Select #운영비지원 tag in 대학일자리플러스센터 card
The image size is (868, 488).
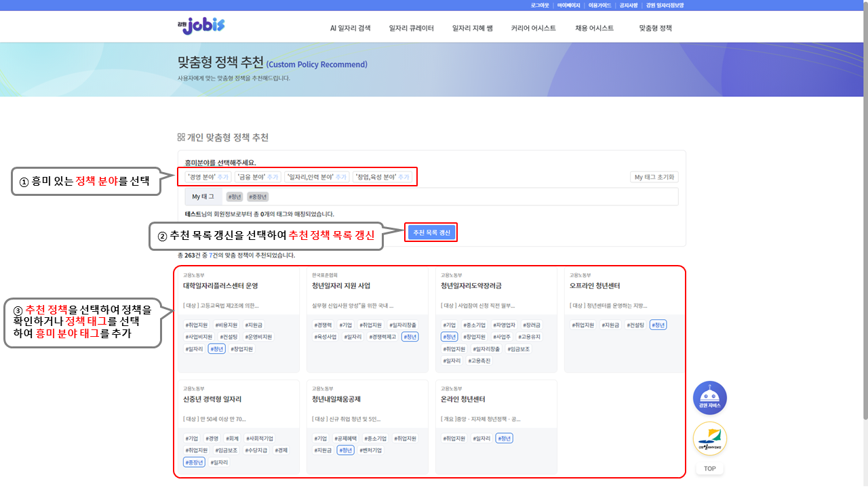(x=258, y=337)
